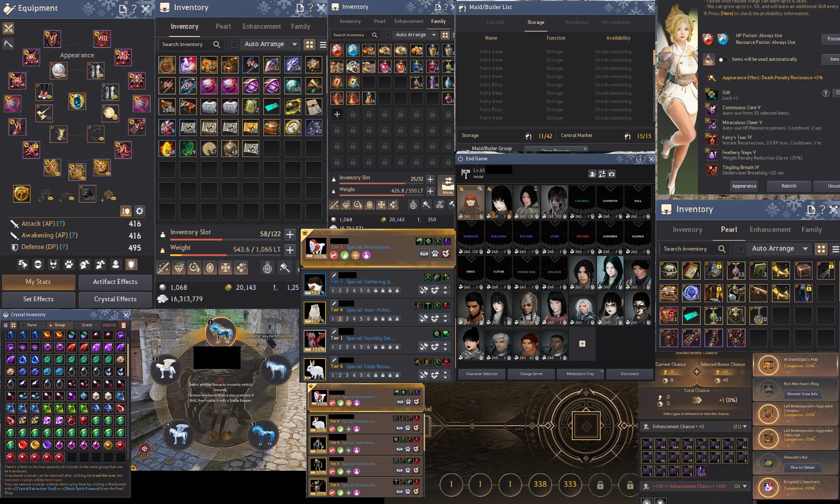The width and height of the screenshot is (840, 504).
Task: Move Tier 3 Gathering pet up with arrow
Action: [x=446, y=288]
